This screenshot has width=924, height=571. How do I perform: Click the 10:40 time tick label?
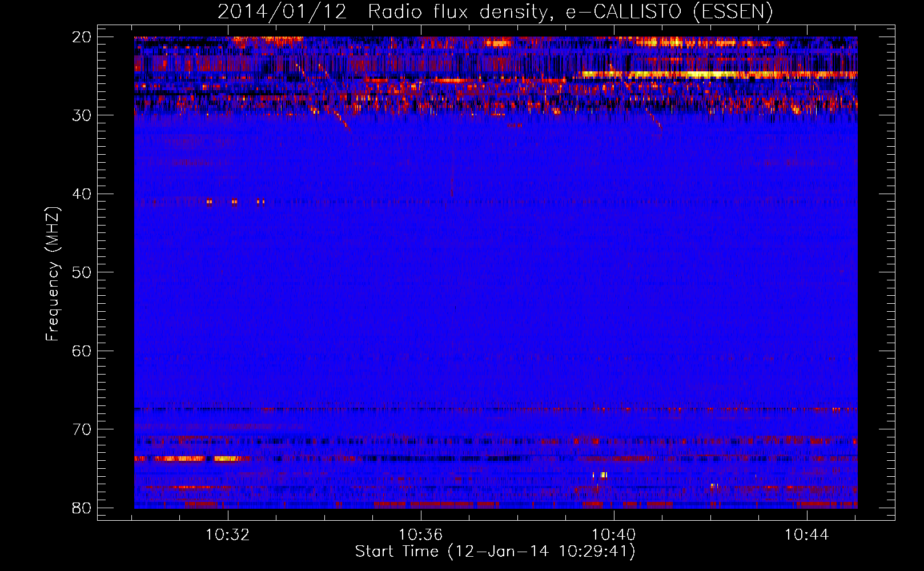point(614,535)
